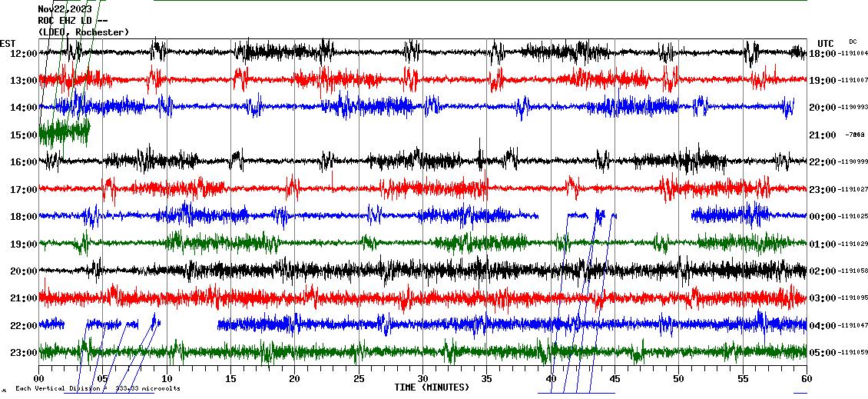Click the 18:00 EST row label
The width and height of the screenshot is (868, 399).
23,217
